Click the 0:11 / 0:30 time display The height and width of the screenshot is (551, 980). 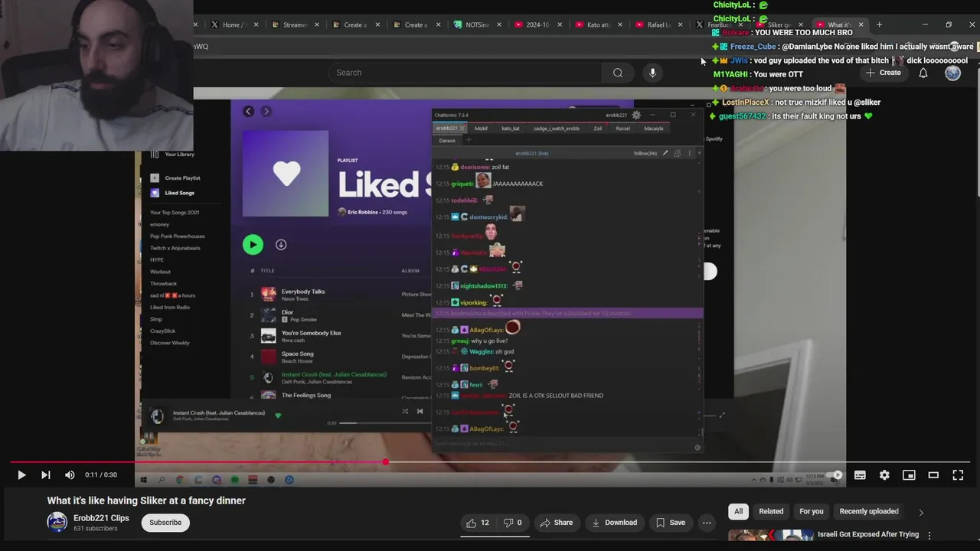[x=101, y=475]
